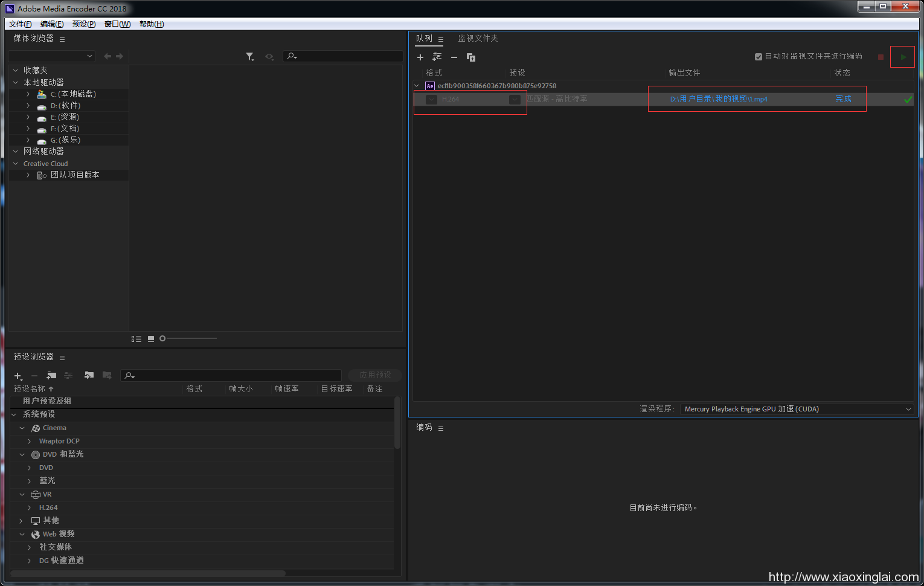The image size is (924, 586).
Task: Open the 帮助(H) menu
Action: tap(152, 24)
